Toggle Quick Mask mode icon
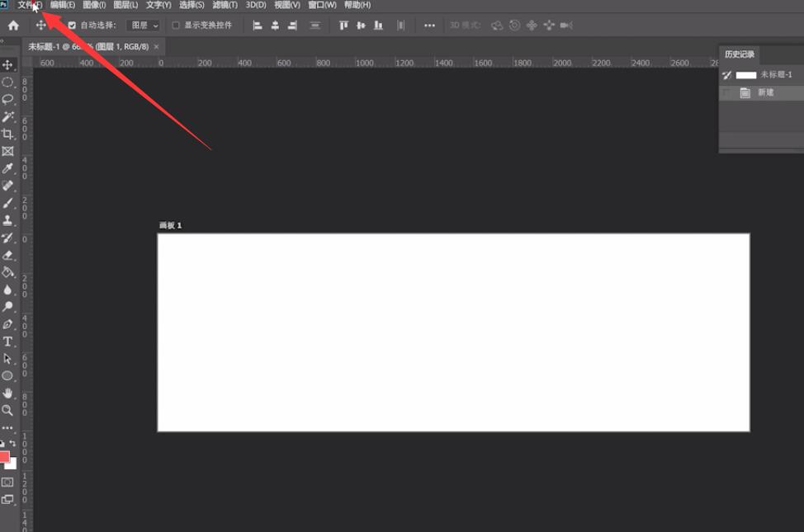Image resolution: width=804 pixels, height=532 pixels. click(7, 483)
